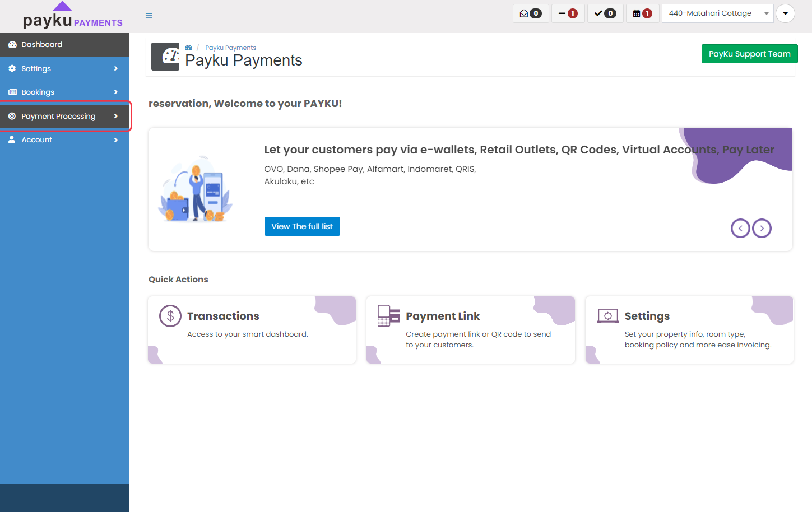This screenshot has width=812, height=512.
Task: Click 'Access to your smart dashboard.' text
Action: [248, 334]
